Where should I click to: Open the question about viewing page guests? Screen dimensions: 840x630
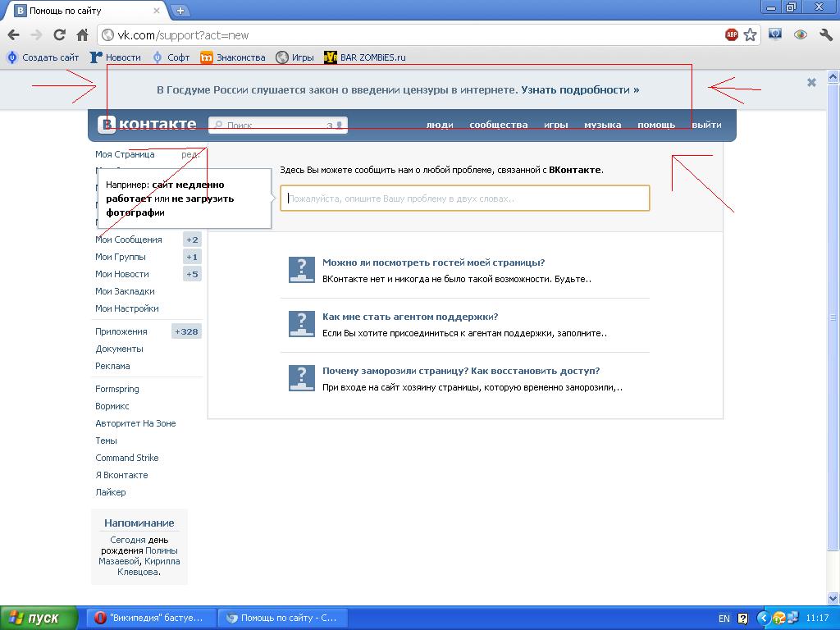pos(433,262)
